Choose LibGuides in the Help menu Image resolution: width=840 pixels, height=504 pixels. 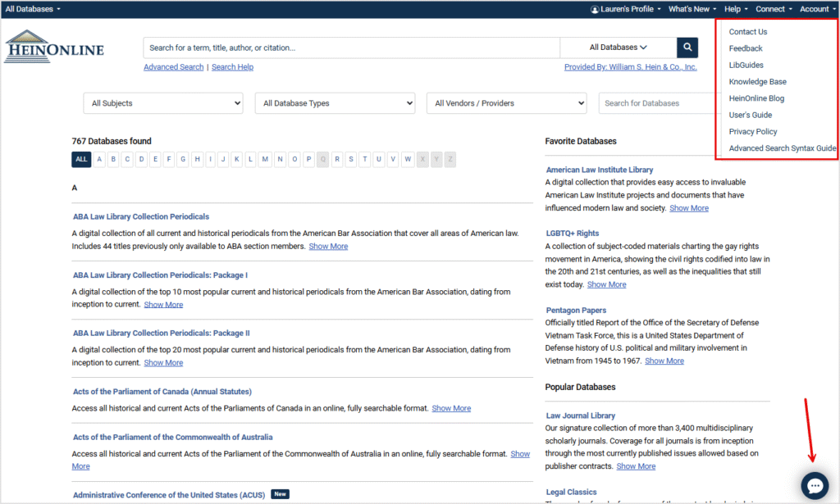coord(746,65)
